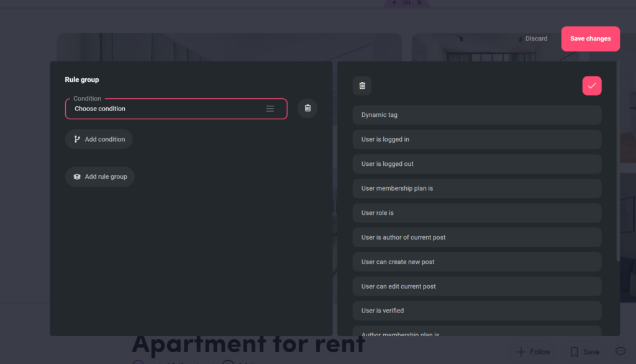This screenshot has width=636, height=364.
Task: Open the Choose condition dropdown
Action: tap(168, 109)
